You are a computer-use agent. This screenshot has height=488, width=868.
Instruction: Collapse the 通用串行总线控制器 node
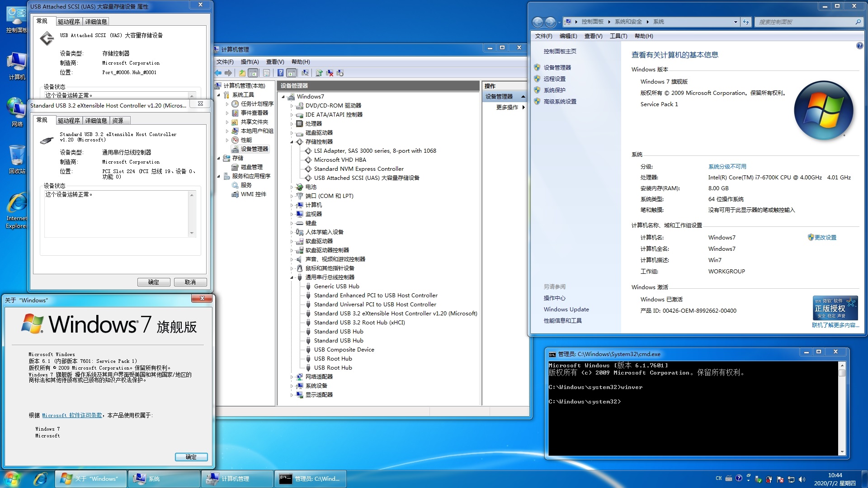click(292, 277)
